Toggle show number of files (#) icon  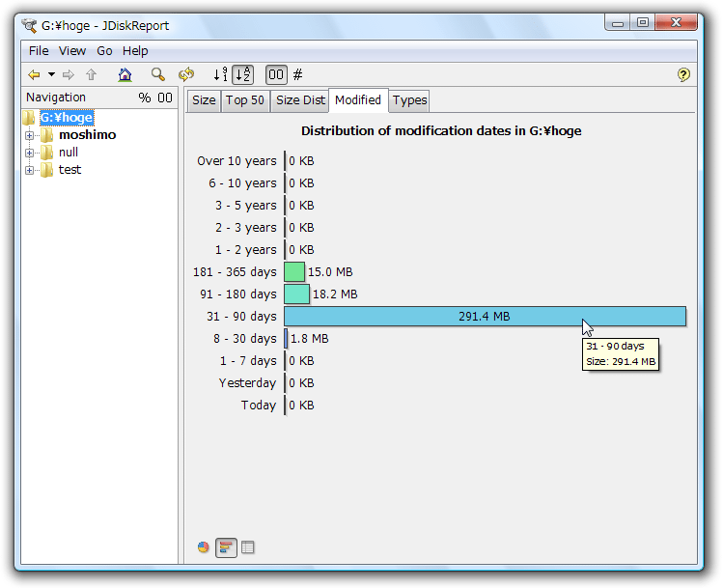click(x=298, y=74)
